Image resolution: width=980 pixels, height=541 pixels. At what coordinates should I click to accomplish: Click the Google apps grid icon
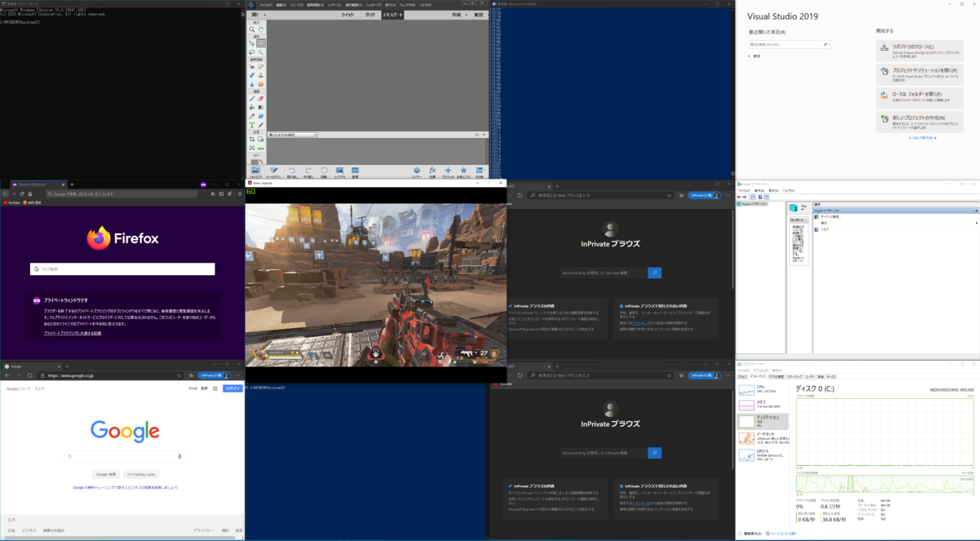tap(215, 388)
